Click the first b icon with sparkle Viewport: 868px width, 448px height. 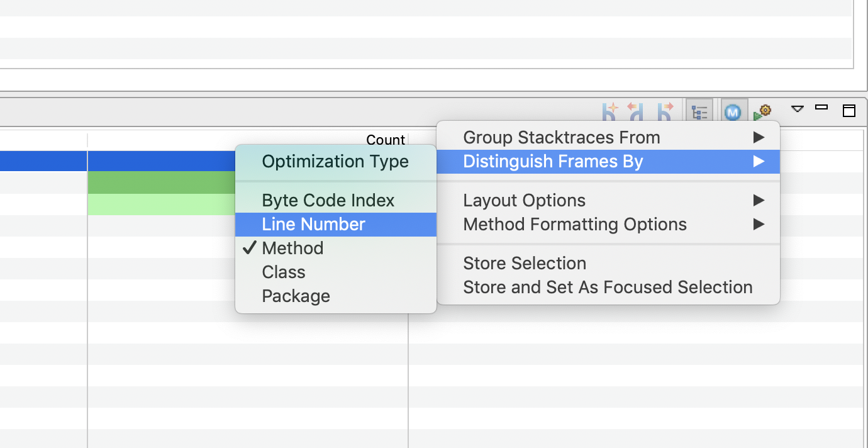tap(609, 111)
